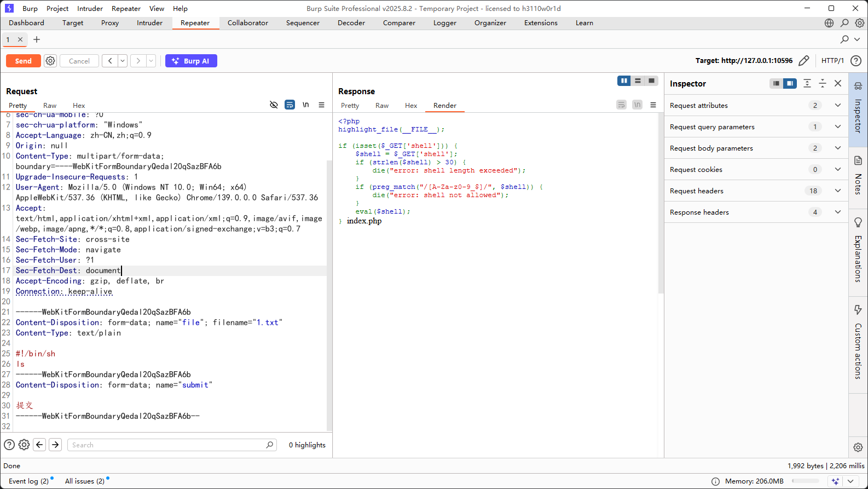Open the Explanations lightbulb panel
Screen dimensions: 868x489
pos(858,222)
